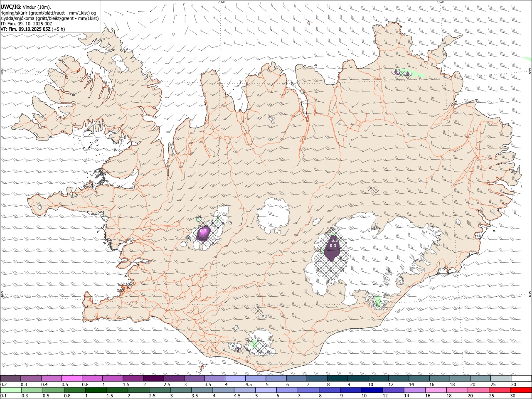Screen dimensions: 532x399
Task: Click the magenta snowfall blob labeled 0.7
Action: coord(203,234)
